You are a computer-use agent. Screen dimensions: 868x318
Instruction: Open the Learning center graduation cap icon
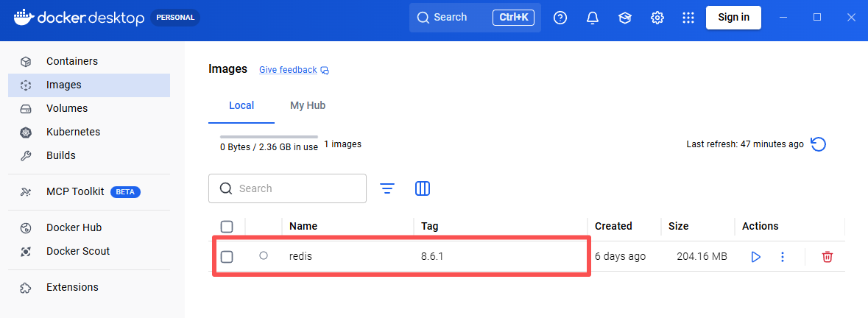click(625, 18)
